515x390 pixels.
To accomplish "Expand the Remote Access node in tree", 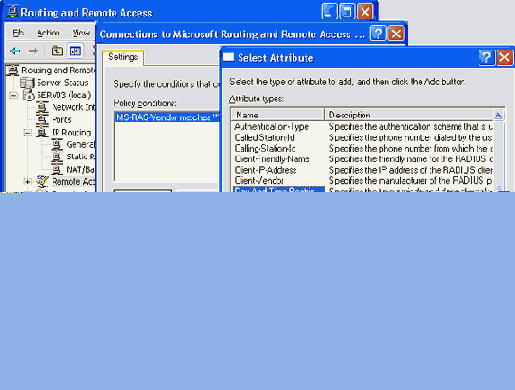I will 28,182.
